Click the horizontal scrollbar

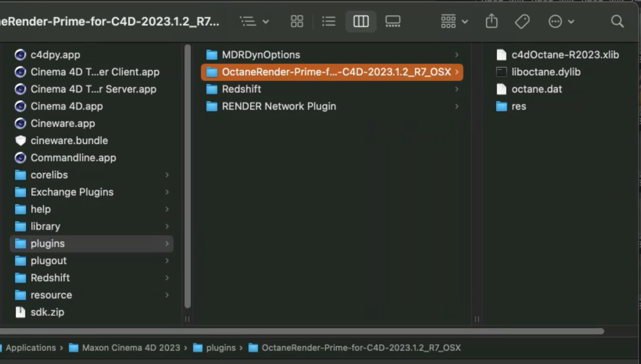302,331
